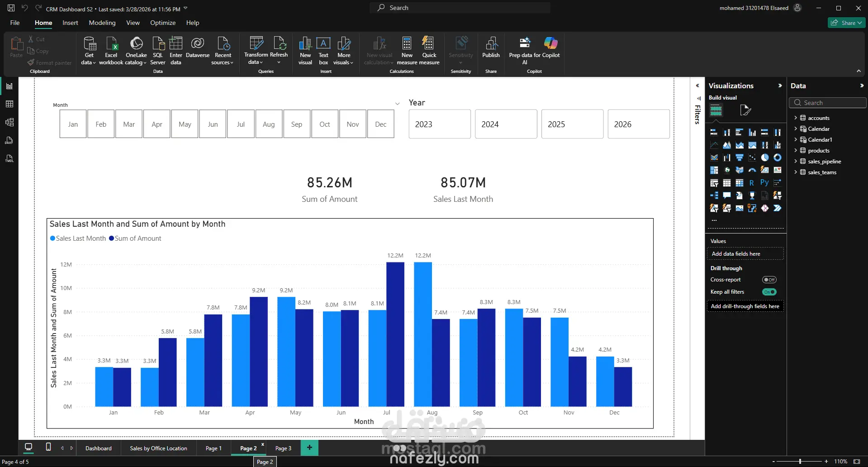This screenshot has width=868, height=467.
Task: Open the Transform data tool
Action: pyautogui.click(x=256, y=50)
